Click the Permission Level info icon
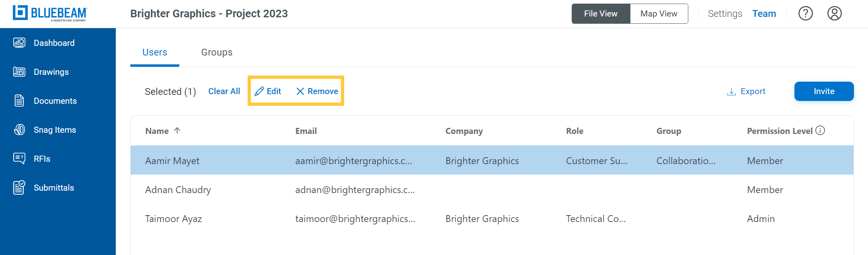The image size is (868, 255). click(820, 130)
